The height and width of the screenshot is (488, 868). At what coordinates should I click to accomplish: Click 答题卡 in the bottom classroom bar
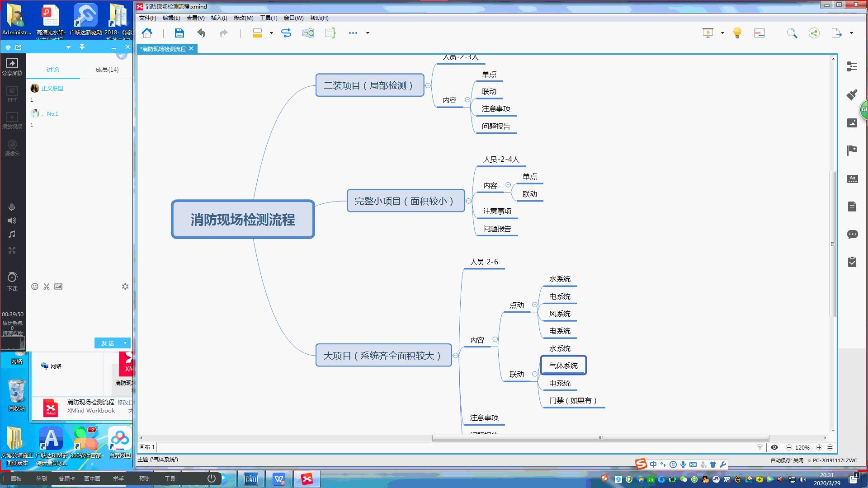coord(67,479)
